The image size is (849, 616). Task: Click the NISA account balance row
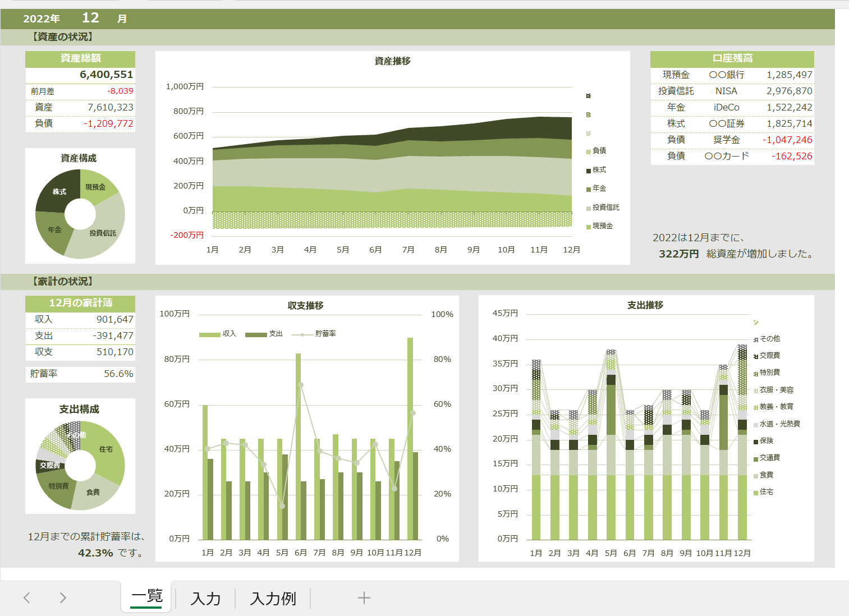click(x=732, y=91)
